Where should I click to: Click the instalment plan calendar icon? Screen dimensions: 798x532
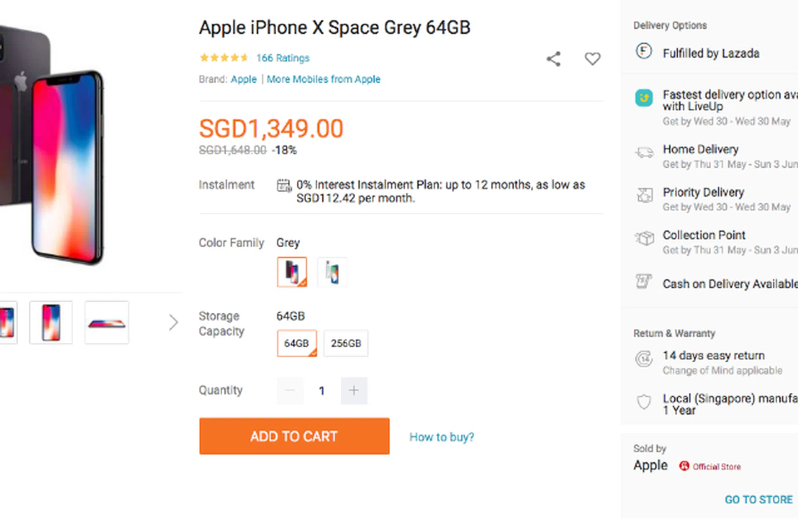(284, 185)
